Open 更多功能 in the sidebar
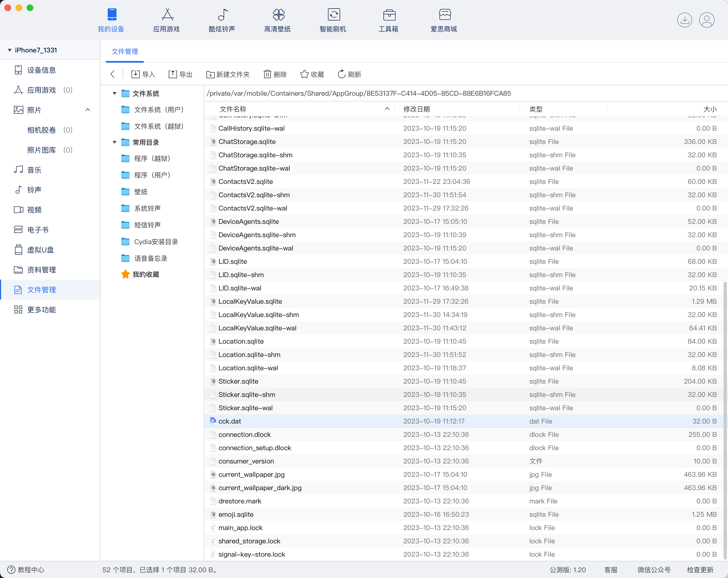Image resolution: width=728 pixels, height=578 pixels. (x=50, y=310)
